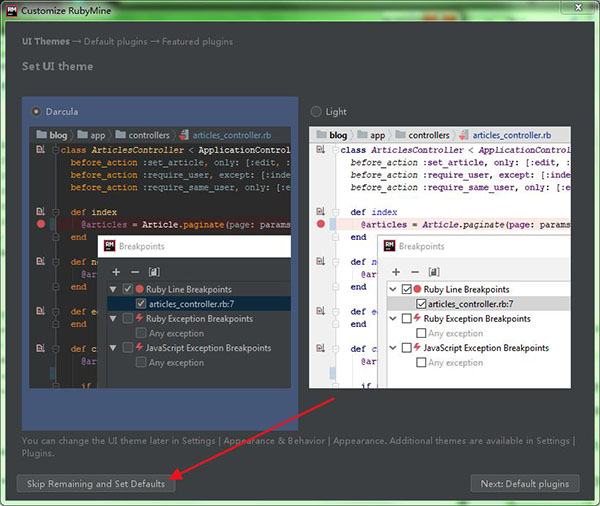Toggle articles_controller.rb:7 checkbox in Darcula preview

[141, 304]
